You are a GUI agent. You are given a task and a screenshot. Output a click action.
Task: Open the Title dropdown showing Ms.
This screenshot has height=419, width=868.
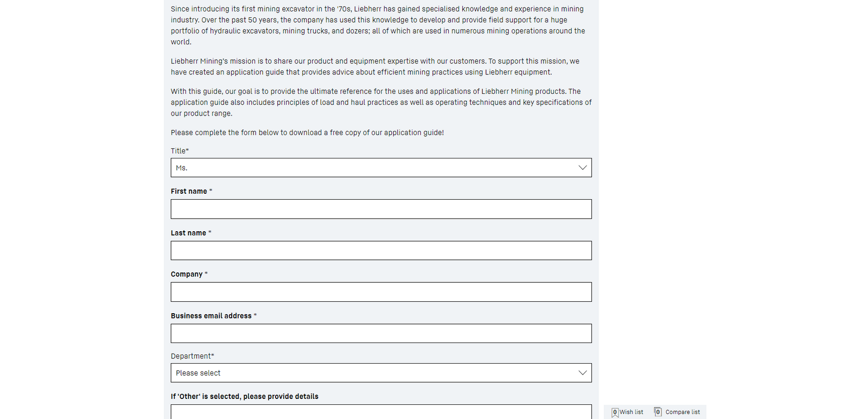click(374, 168)
